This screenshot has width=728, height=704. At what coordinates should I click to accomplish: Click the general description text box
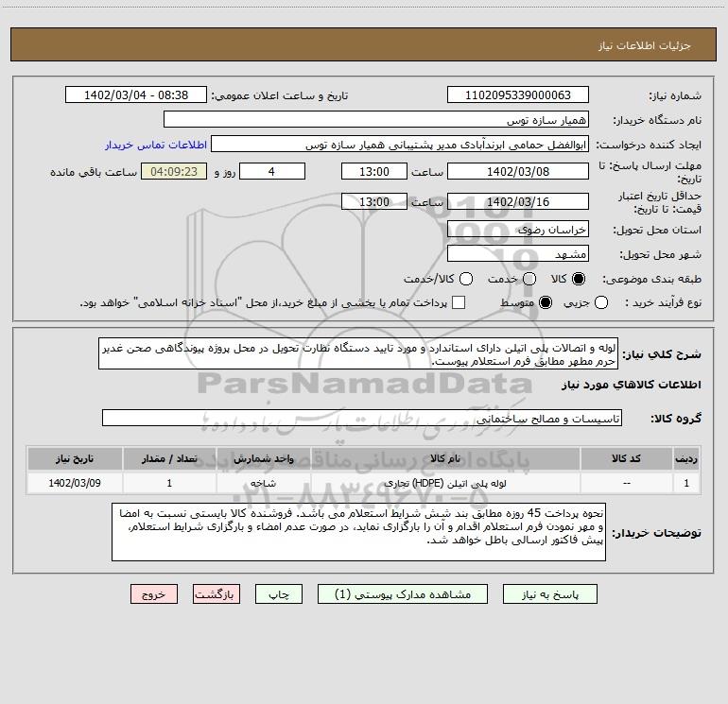358,354
